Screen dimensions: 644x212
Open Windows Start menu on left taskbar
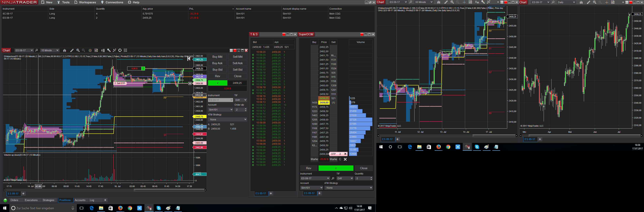tap(5, 208)
